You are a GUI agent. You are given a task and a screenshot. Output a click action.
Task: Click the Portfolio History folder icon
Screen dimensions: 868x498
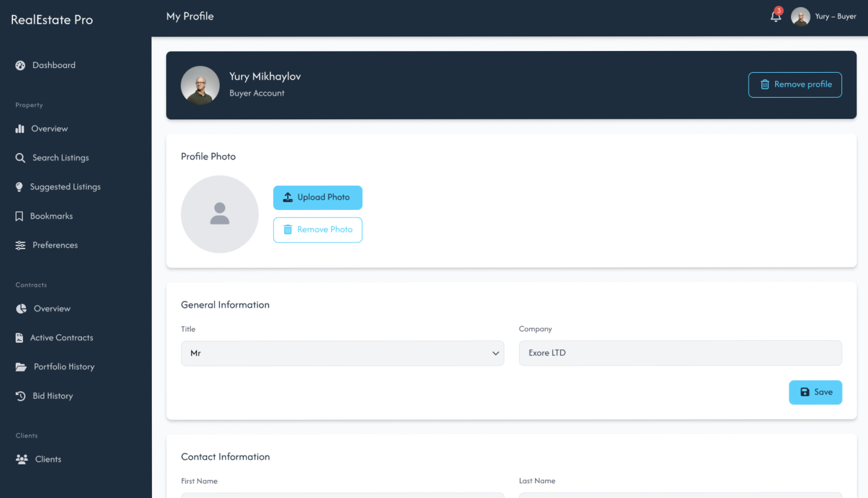pos(21,367)
